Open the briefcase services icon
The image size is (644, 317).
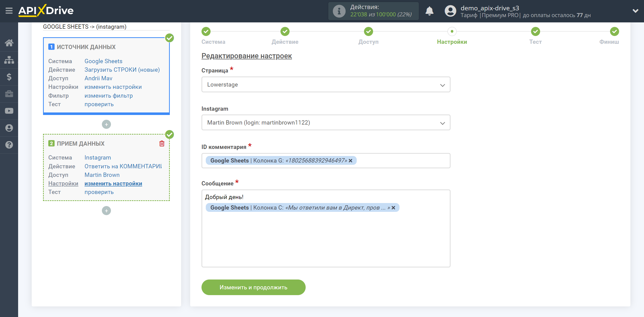(x=9, y=94)
